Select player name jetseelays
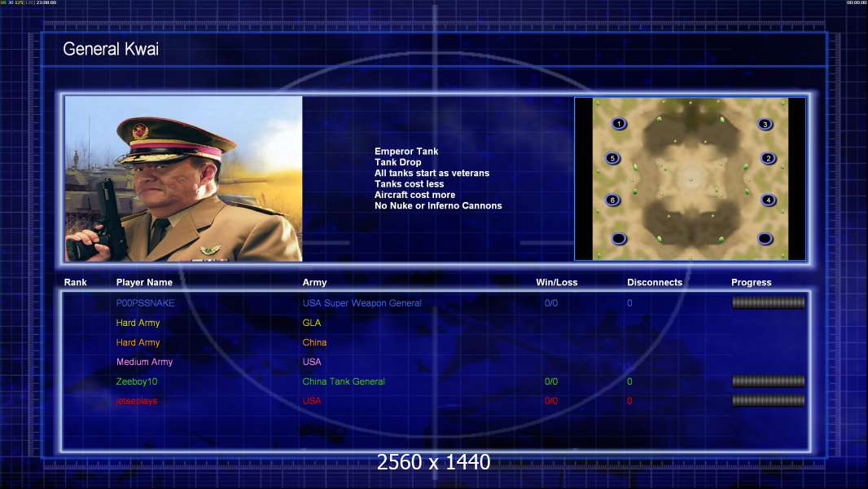 137,401
